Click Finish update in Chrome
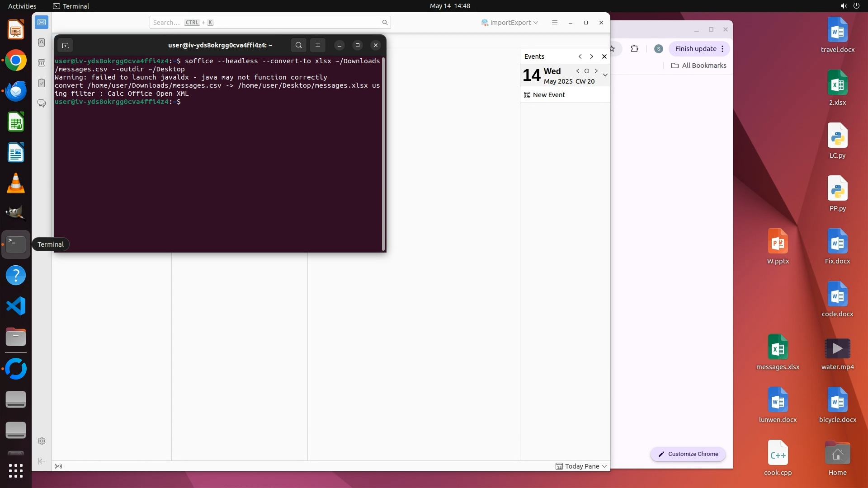This screenshot has height=488, width=868. pyautogui.click(x=695, y=49)
